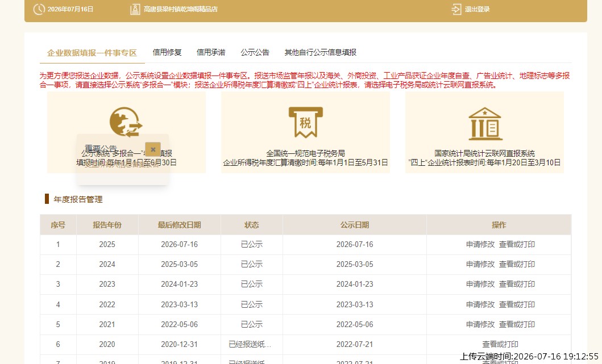This screenshot has height=364, width=602.
Task: Click last-modified date 2022-05-06
Action: 179,324
